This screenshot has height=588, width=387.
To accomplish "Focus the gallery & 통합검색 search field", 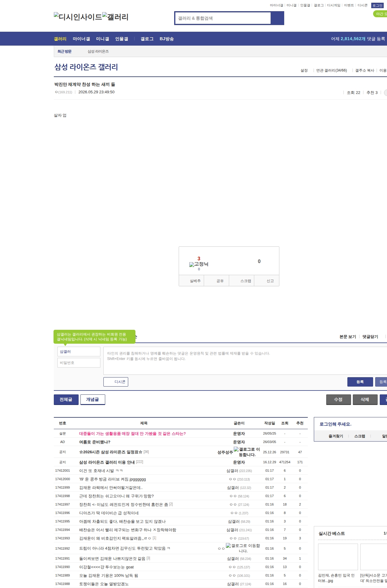I will tap(223, 18).
